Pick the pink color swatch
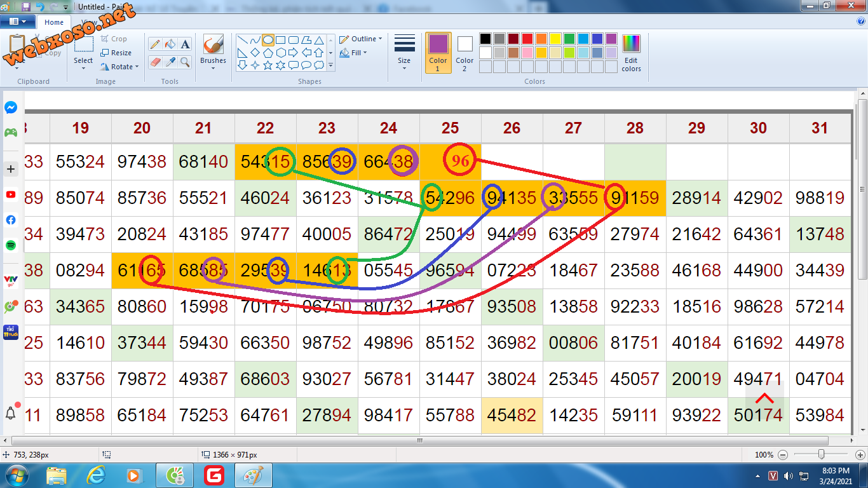The image size is (868, 488). (527, 53)
